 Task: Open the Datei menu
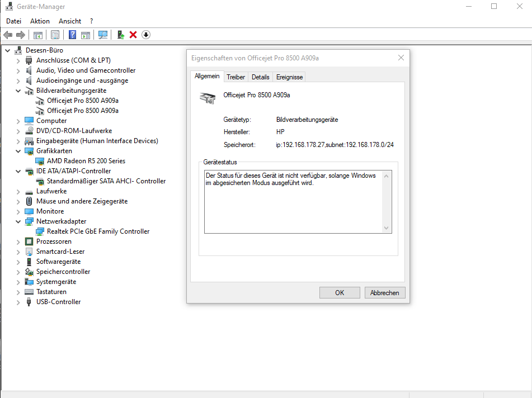[x=13, y=21]
